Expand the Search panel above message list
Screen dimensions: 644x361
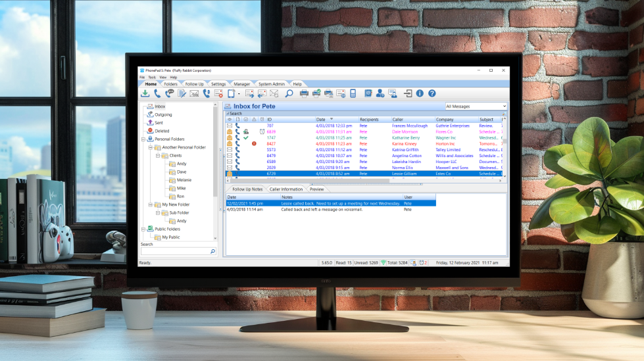click(226, 113)
